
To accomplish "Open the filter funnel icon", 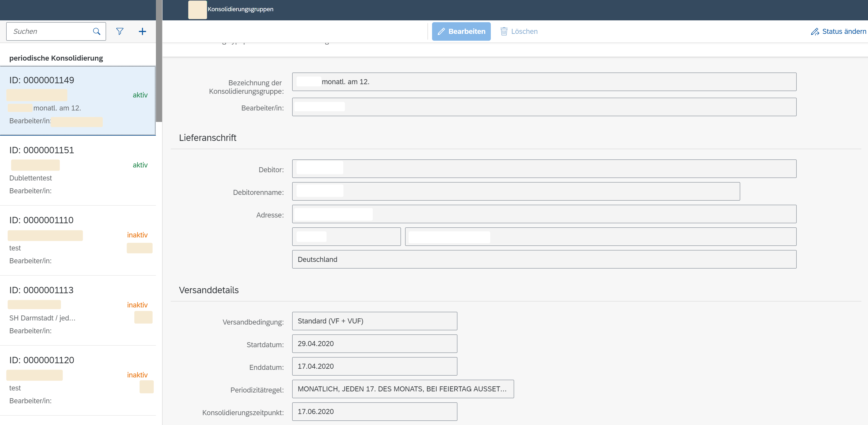I will 120,31.
